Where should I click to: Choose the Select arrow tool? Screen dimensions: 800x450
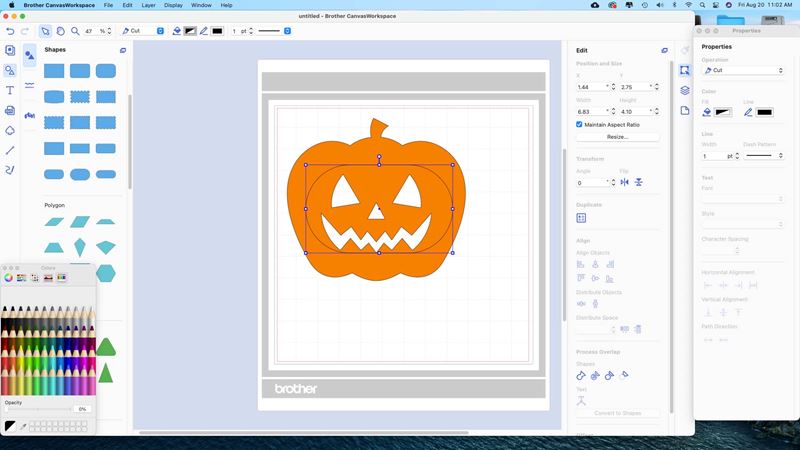(45, 31)
